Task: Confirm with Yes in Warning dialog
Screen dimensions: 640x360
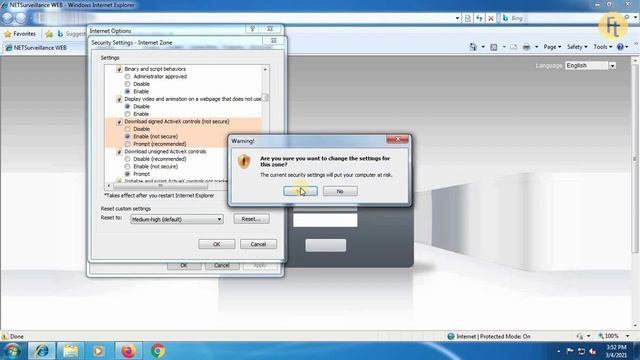Action: pyautogui.click(x=300, y=191)
